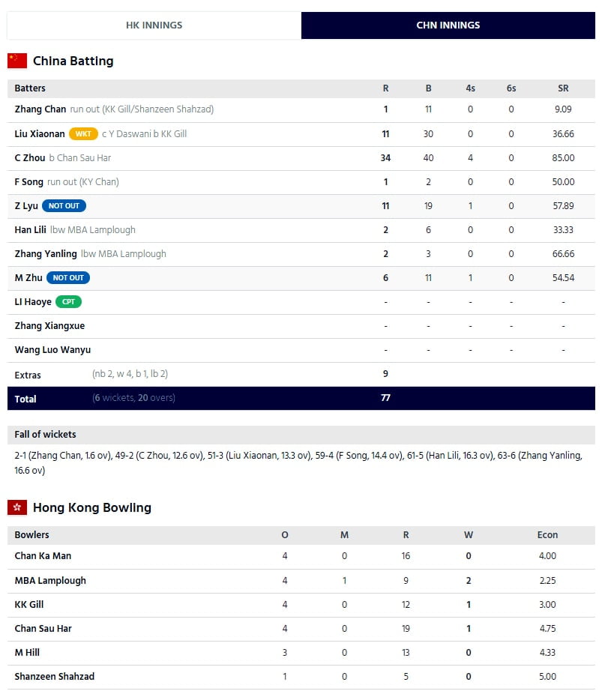Open batter Zhang Chan's profile
602x700 pixels.
point(40,109)
